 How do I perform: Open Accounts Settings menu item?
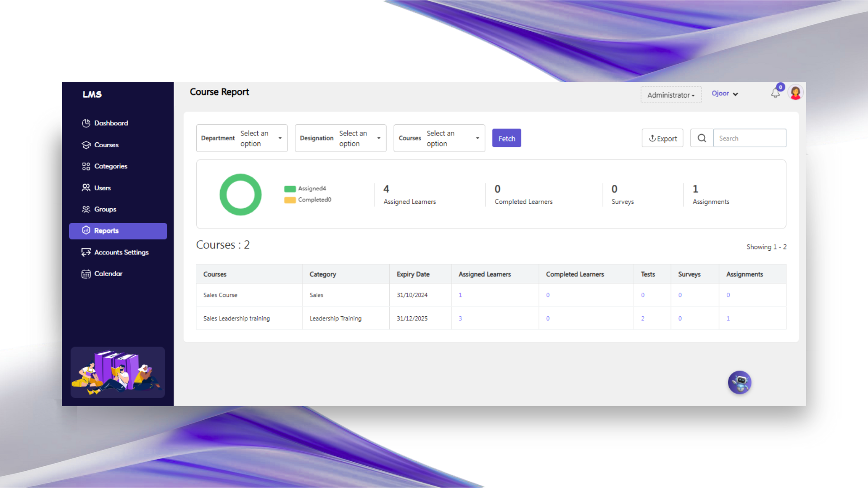point(121,252)
